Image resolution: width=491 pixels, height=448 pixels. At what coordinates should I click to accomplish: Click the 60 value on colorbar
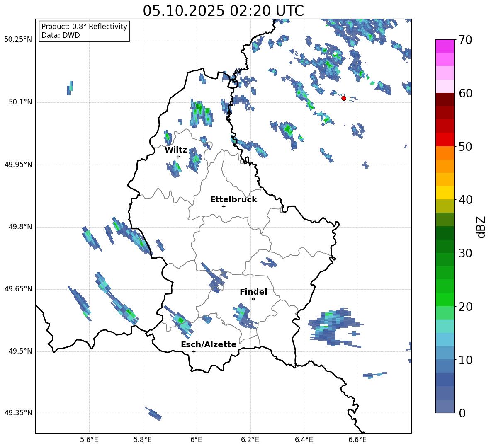(465, 93)
